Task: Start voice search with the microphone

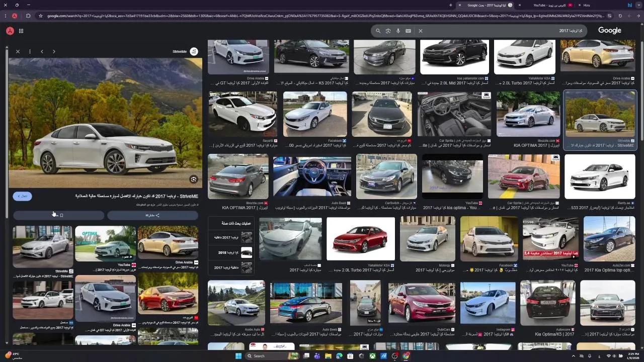Action: point(398,31)
